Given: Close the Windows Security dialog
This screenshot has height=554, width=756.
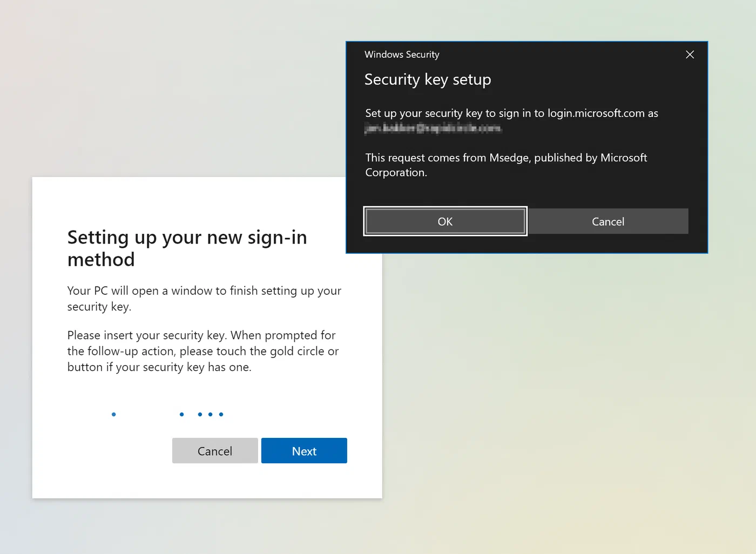Looking at the screenshot, I should [690, 55].
